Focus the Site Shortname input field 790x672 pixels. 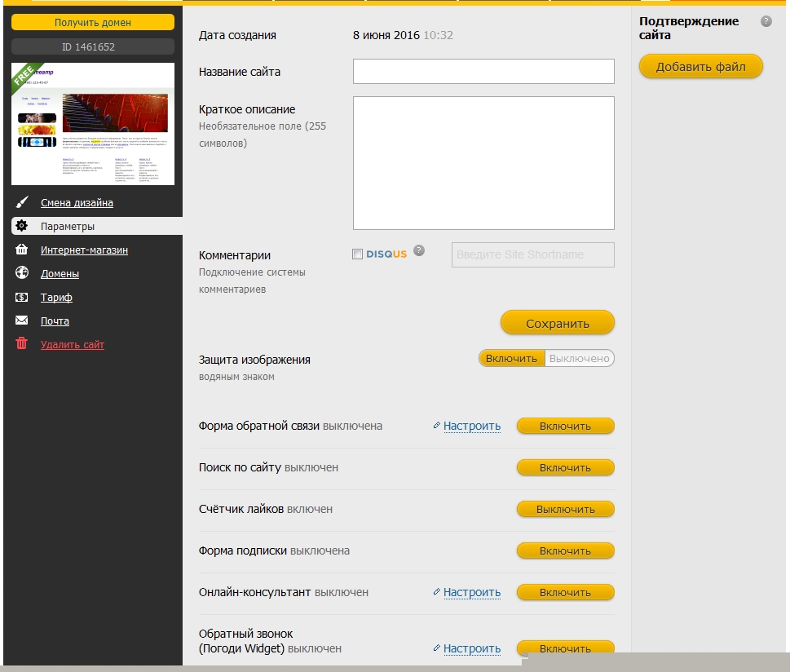tap(533, 254)
